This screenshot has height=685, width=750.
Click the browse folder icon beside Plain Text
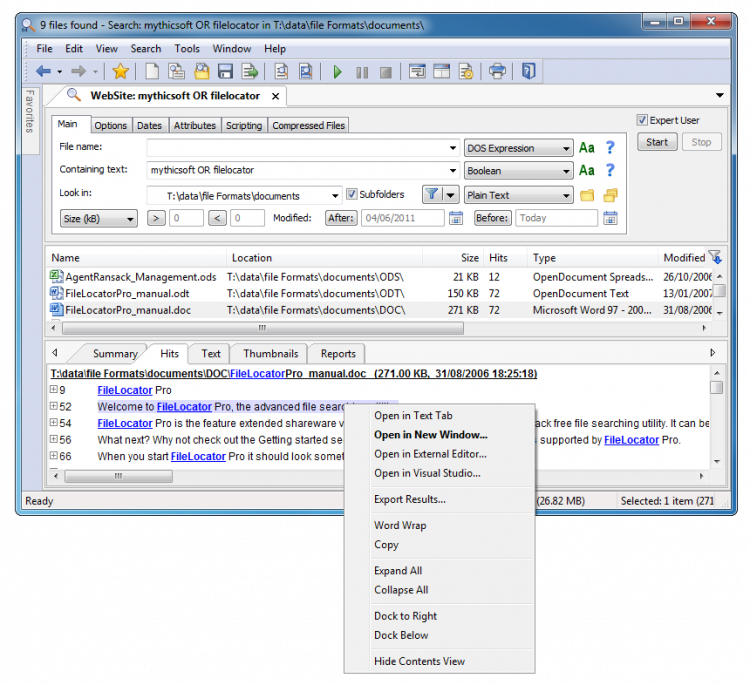(588, 195)
